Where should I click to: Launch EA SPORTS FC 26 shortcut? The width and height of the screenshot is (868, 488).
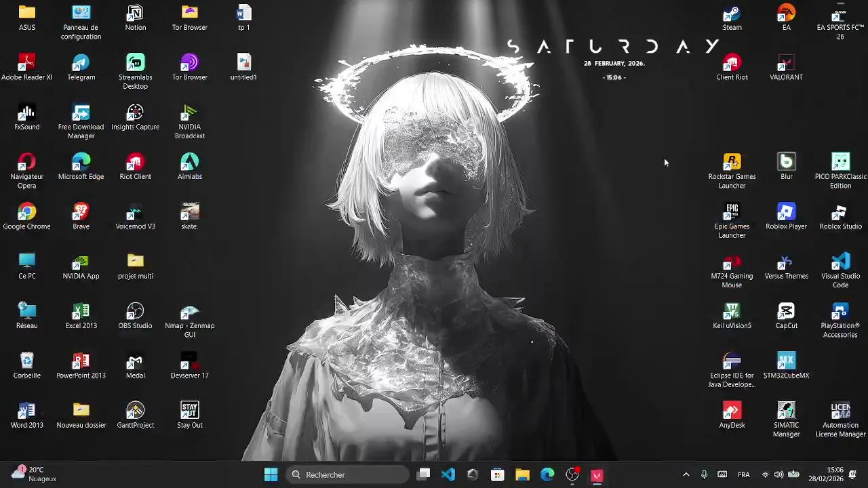click(x=840, y=22)
